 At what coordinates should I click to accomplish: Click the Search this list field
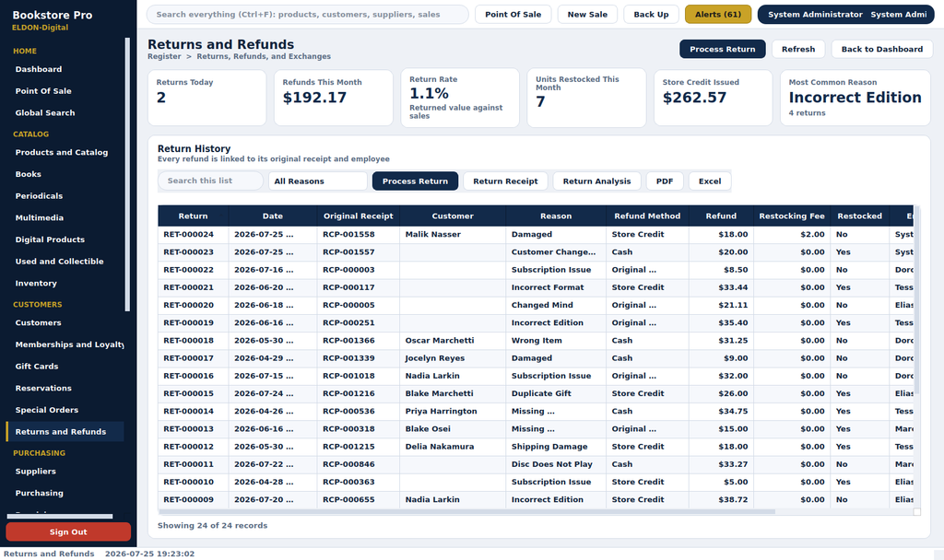(x=211, y=181)
